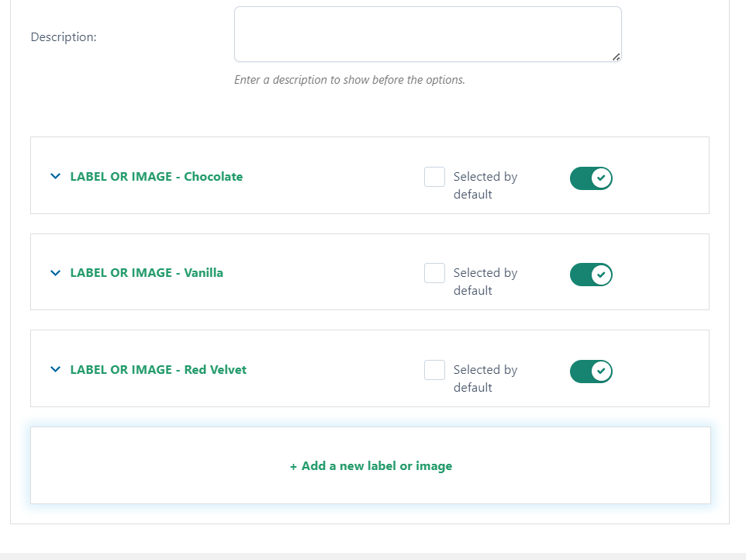
Task: Open the LABEL OR IMAGE - Vanilla heading
Action: point(147,272)
